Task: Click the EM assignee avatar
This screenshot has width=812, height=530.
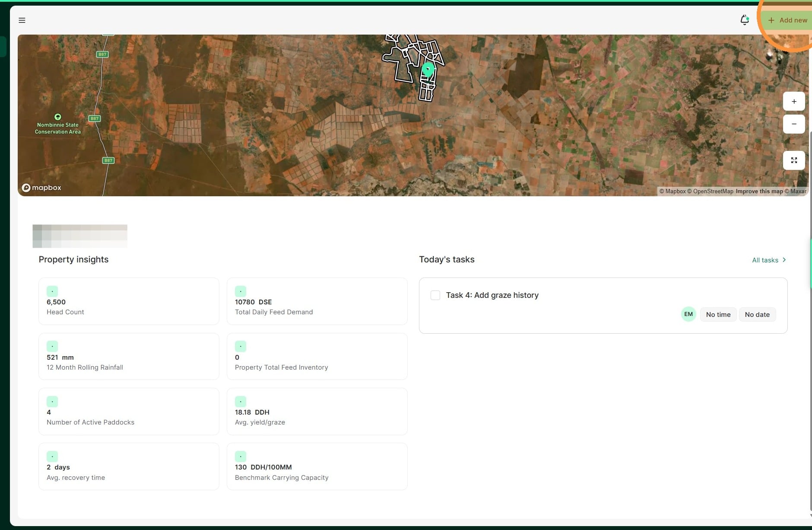Action: (x=688, y=314)
